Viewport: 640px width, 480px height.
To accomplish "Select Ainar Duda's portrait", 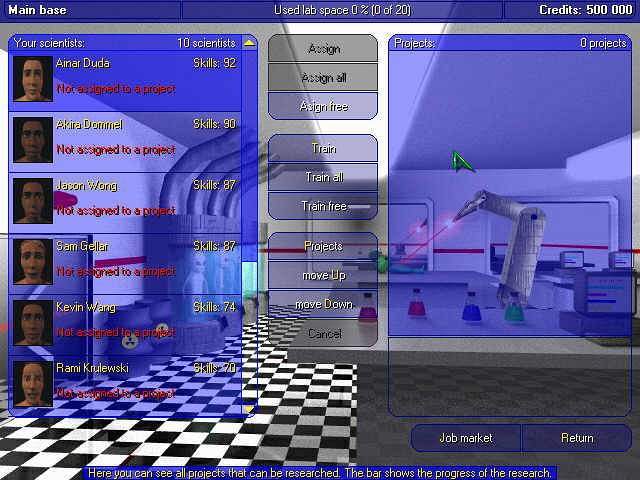I will tap(33, 79).
